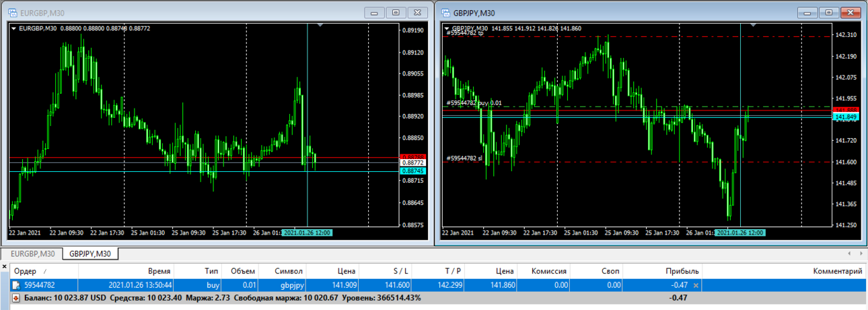Click the Объем column header
This screenshot has height=310, width=868.
pyautogui.click(x=240, y=271)
